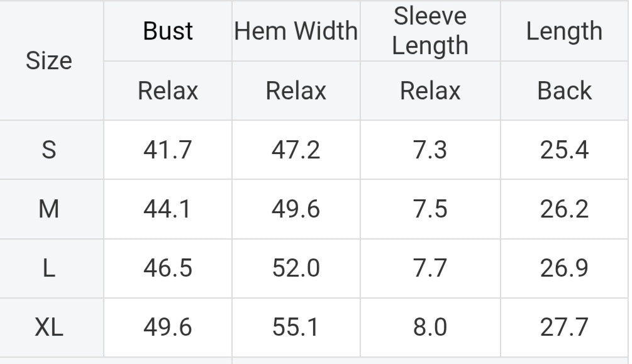Click the 55.1 hem width value

[296, 327]
